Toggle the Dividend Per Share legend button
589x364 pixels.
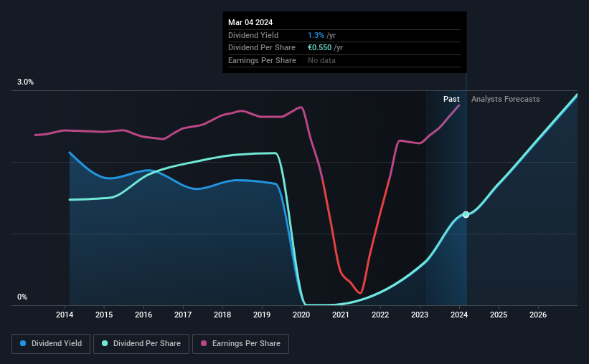point(141,343)
